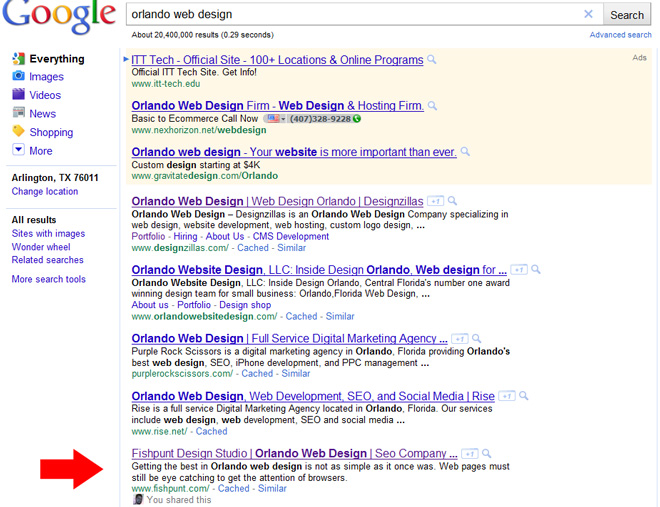This screenshot has height=507, width=660.
Task: Open Designzillas CMS Development sitelink
Action: click(291, 236)
